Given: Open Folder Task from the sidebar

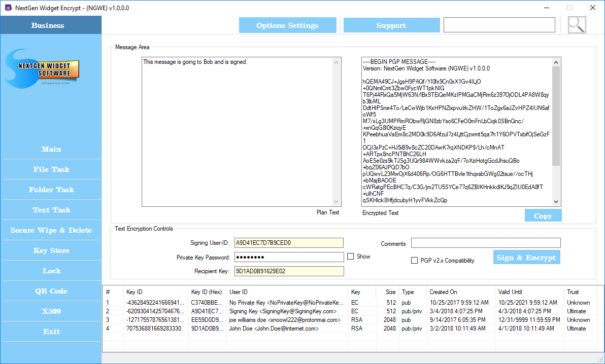Looking at the screenshot, I should click(x=51, y=190).
